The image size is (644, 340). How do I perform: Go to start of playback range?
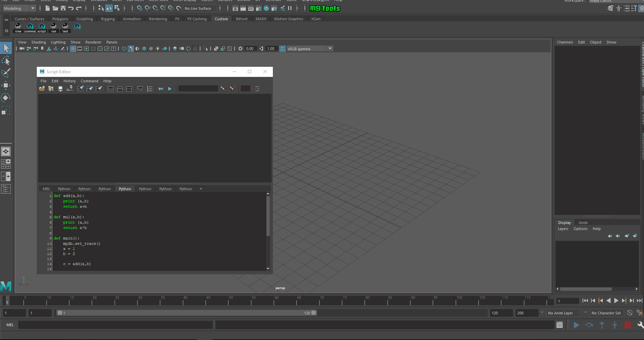click(x=585, y=301)
